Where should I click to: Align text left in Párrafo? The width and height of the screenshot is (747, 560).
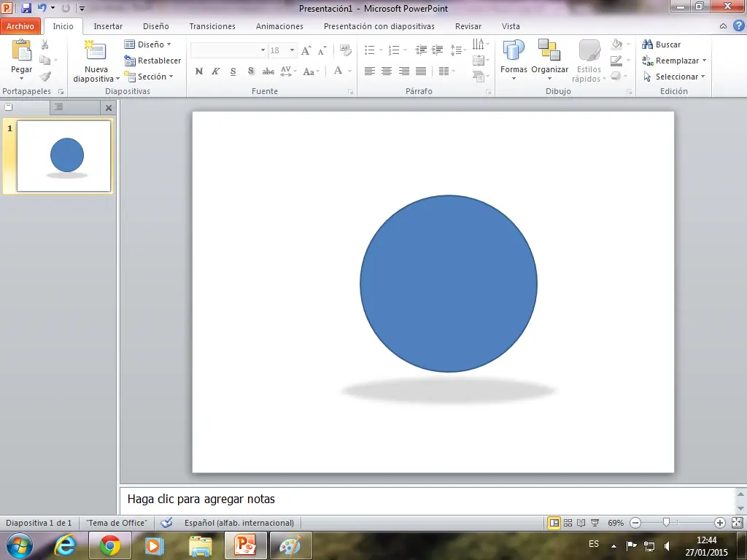point(370,71)
